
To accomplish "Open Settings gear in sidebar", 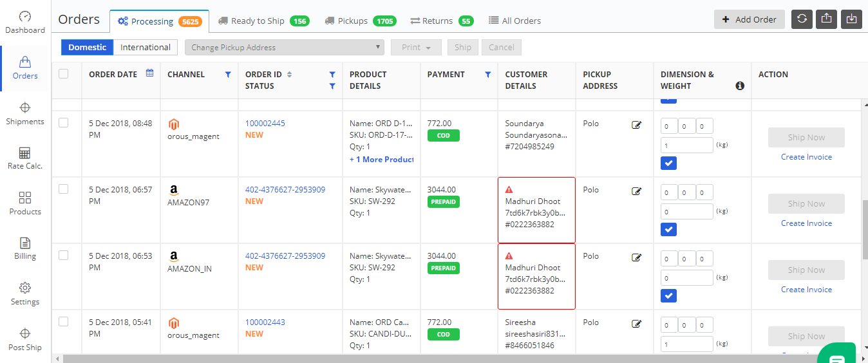I will pyautogui.click(x=25, y=288).
